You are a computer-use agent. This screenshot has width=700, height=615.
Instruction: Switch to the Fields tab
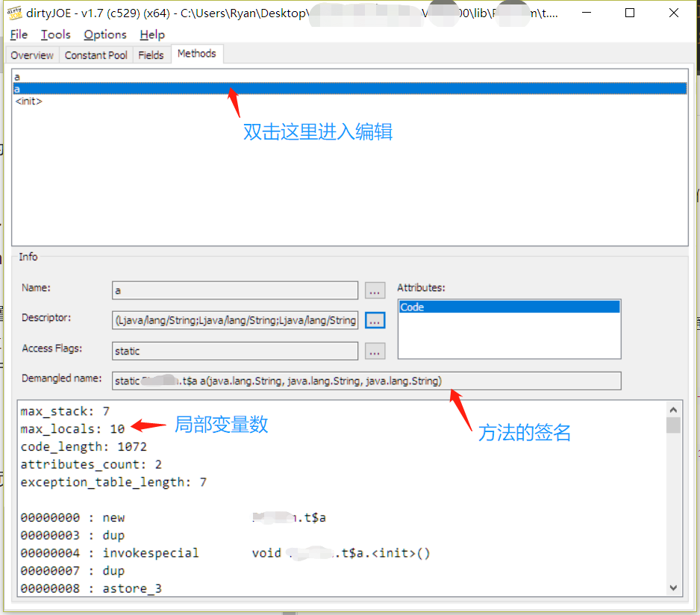pyautogui.click(x=151, y=55)
